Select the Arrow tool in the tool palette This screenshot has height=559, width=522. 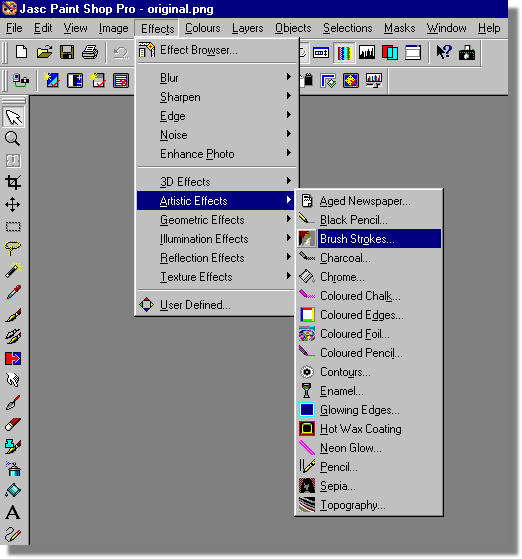coord(13,117)
